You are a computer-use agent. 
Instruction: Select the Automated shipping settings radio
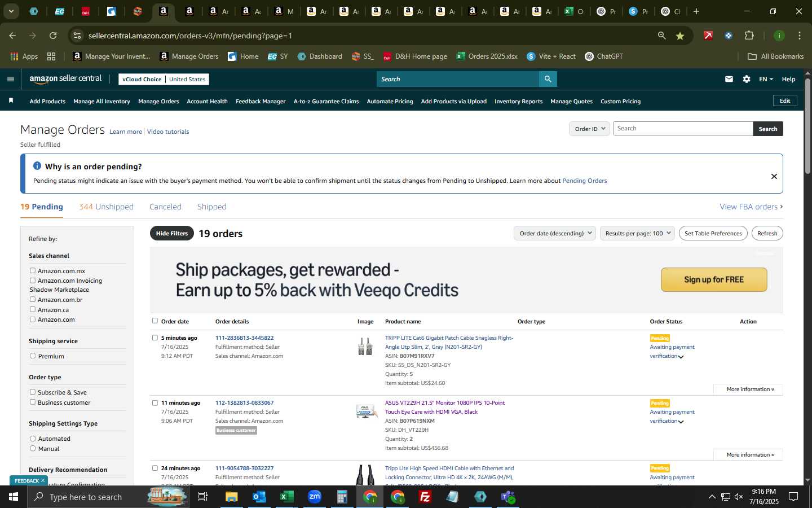(x=33, y=439)
